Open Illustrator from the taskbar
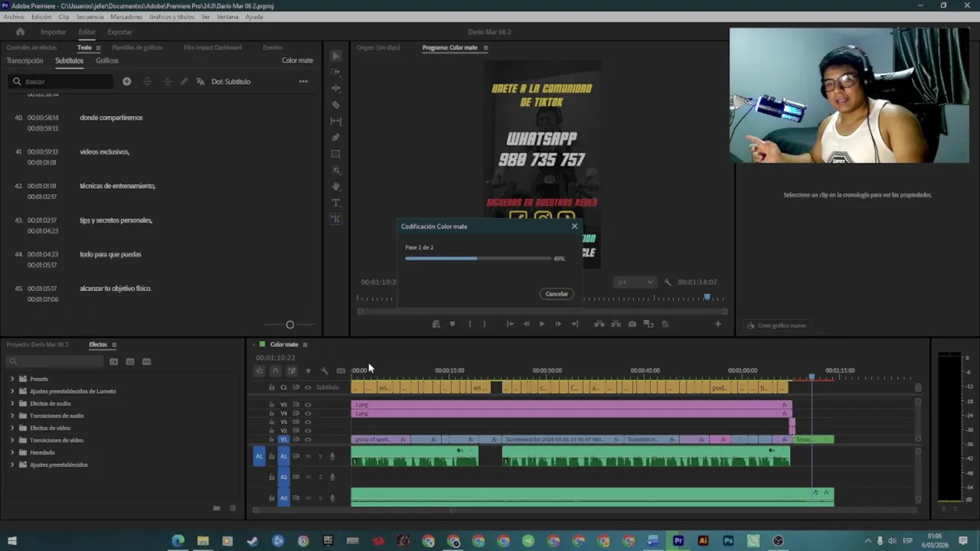Viewport: 980px width, 551px height. (x=703, y=541)
